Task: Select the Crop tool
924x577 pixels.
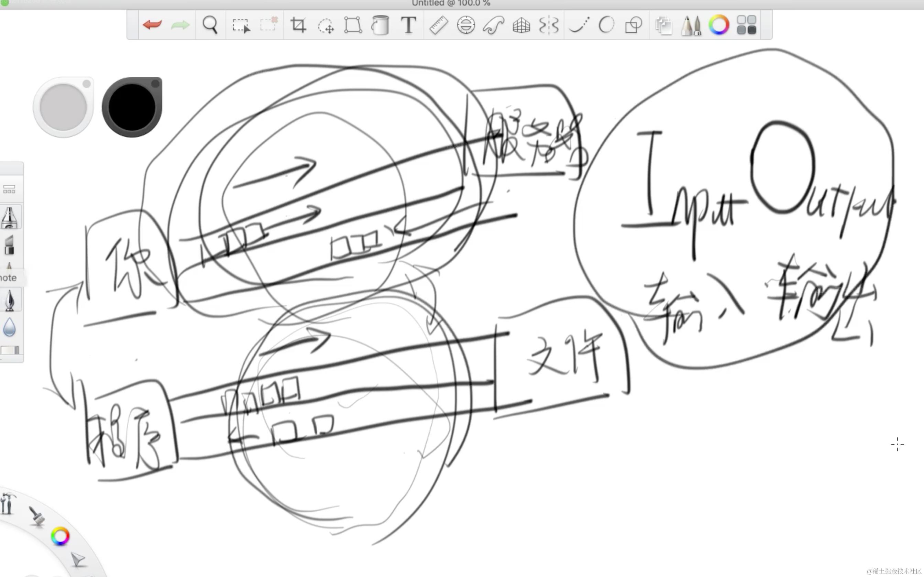Action: (298, 25)
